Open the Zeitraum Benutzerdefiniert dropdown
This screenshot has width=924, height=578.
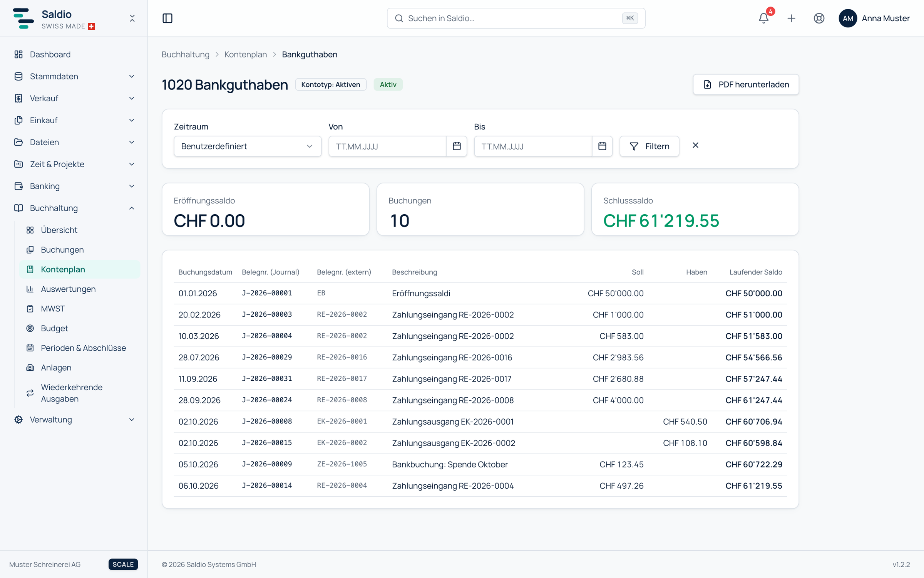coord(248,146)
